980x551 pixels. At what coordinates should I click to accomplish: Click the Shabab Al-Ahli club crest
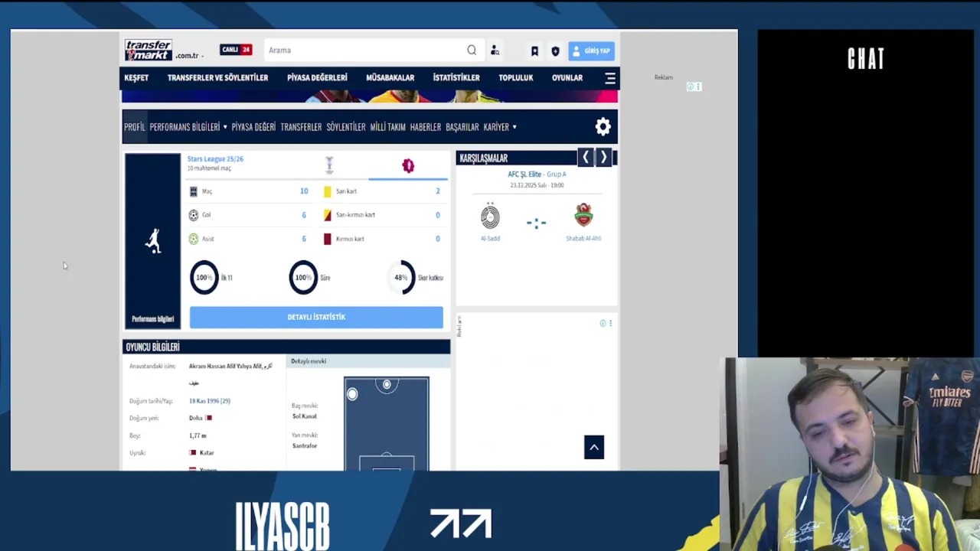pos(583,215)
